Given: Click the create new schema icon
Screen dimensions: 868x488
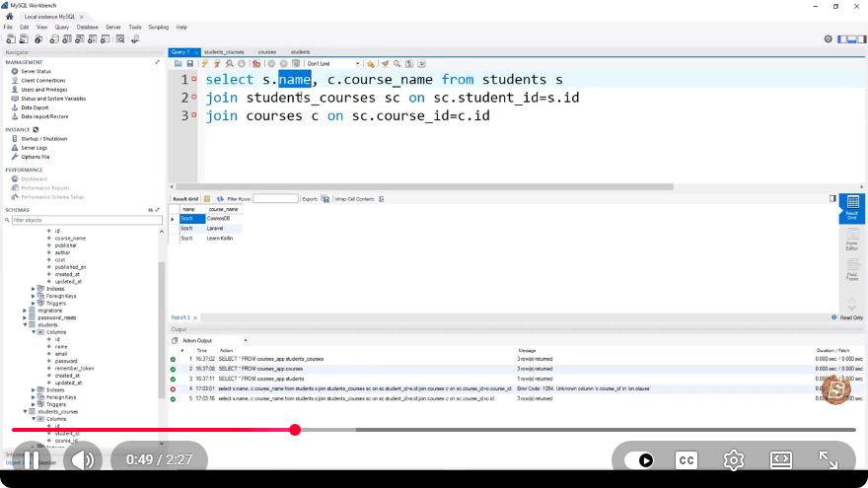Looking at the screenshot, I should 54,39.
